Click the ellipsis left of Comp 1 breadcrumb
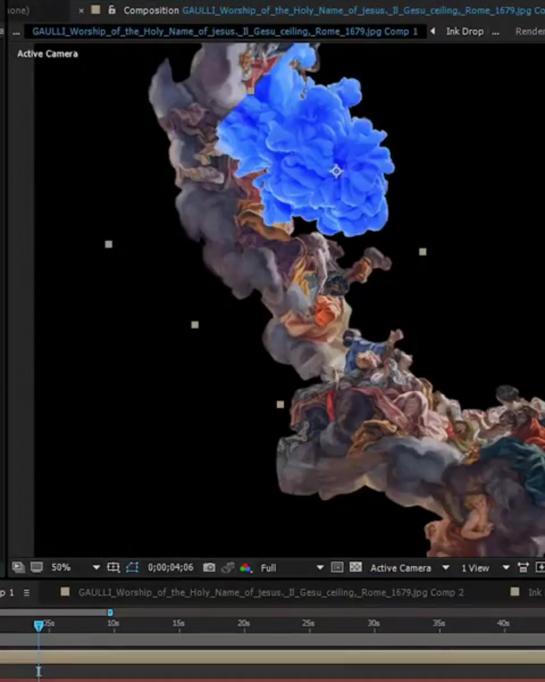This screenshot has height=682, width=545. [x=16, y=33]
